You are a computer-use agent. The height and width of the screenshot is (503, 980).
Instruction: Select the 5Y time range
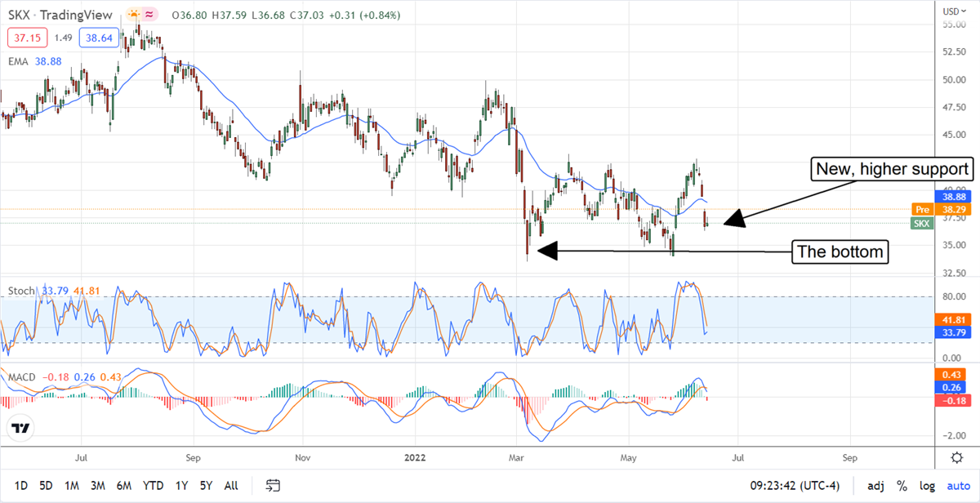(x=206, y=486)
